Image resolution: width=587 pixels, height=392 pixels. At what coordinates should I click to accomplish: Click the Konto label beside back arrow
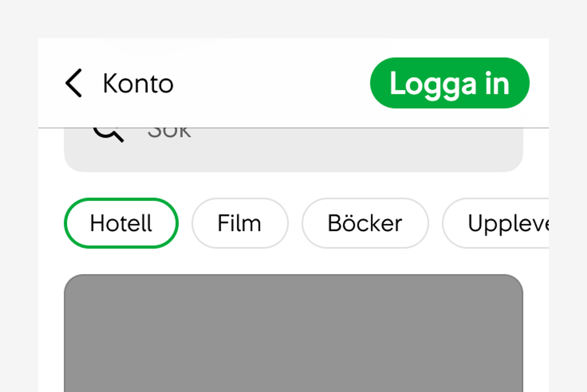coord(138,84)
